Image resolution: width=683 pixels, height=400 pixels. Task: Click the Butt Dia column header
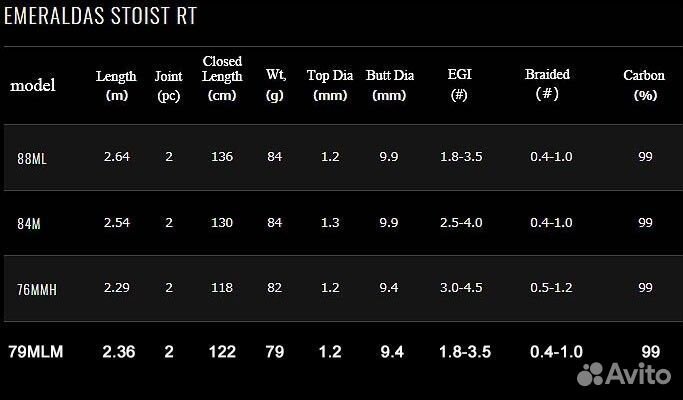(389, 85)
